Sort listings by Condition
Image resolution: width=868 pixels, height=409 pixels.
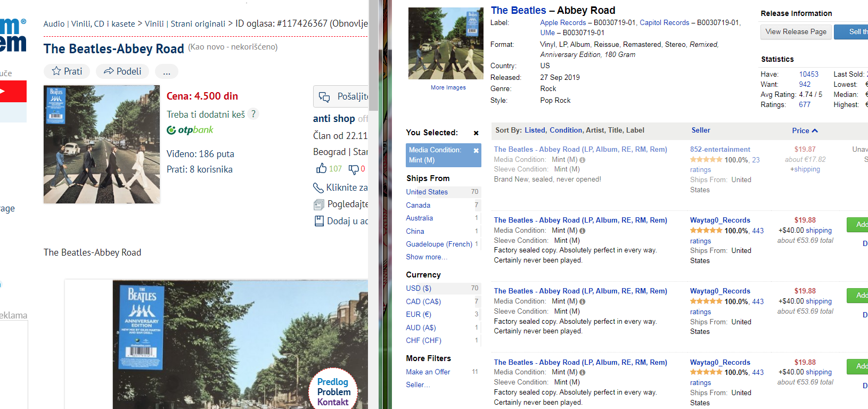(566, 130)
